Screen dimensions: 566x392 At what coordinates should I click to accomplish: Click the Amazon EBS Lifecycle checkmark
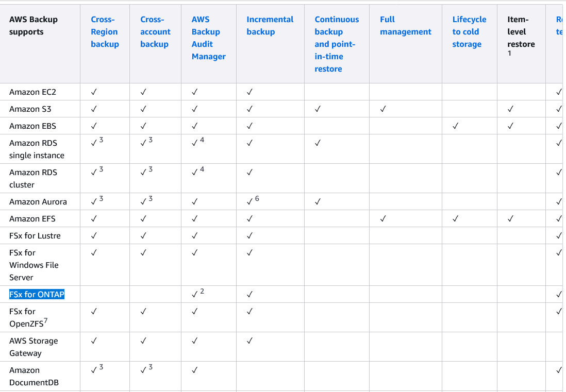pyautogui.click(x=455, y=126)
